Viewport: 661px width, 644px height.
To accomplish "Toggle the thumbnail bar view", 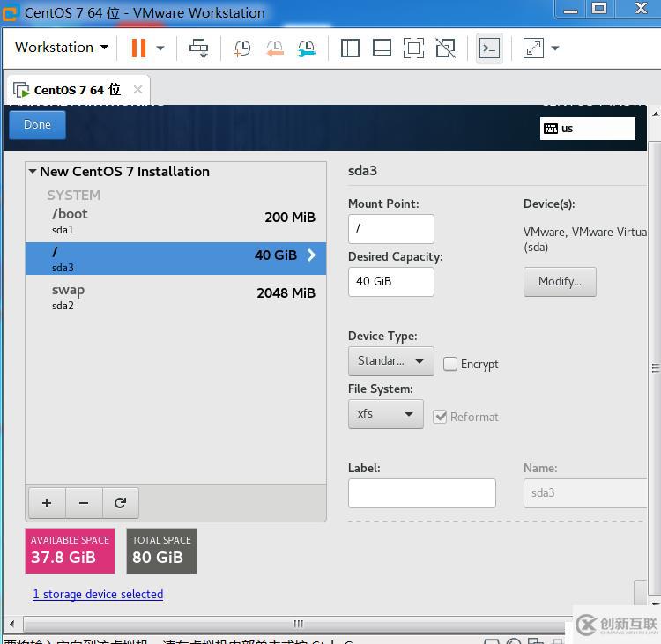I will 382,48.
